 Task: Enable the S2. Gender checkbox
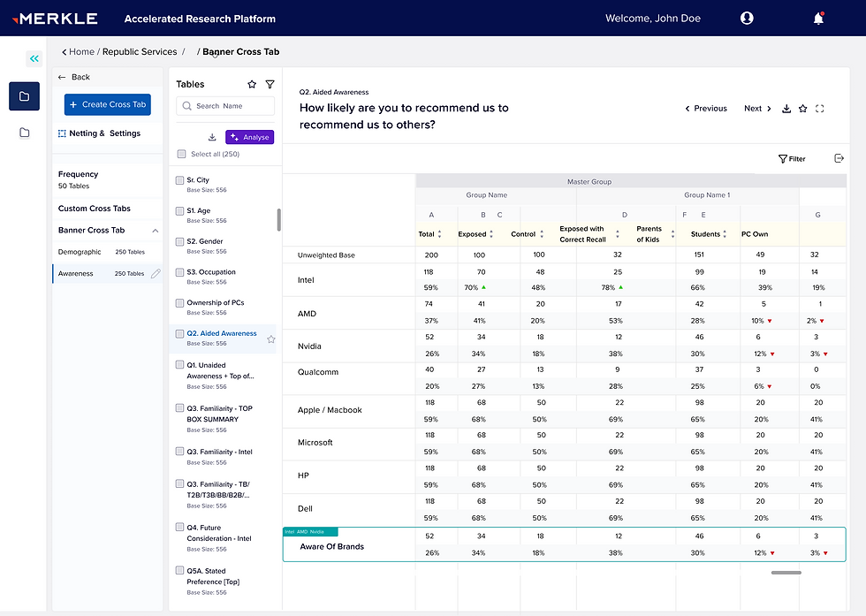click(180, 241)
